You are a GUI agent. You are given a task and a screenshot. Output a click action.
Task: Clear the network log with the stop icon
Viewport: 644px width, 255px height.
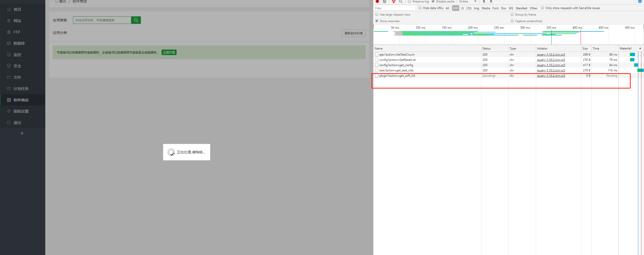click(384, 1)
